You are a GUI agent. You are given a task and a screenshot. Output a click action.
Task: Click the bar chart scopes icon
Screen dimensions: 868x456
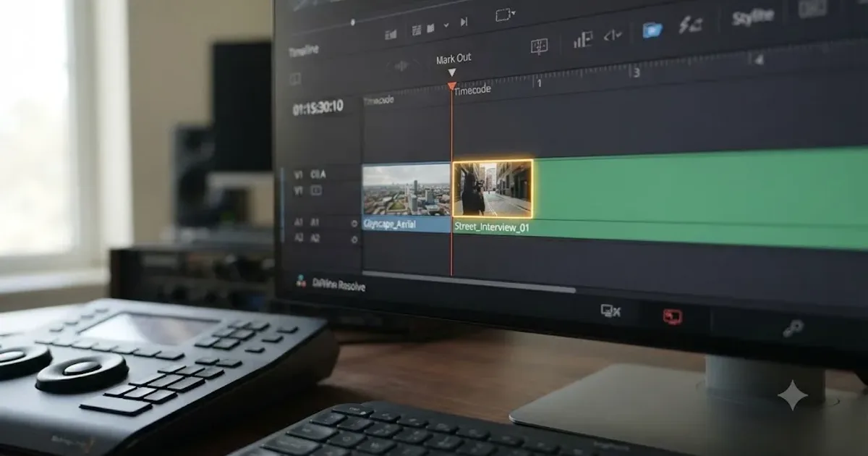(x=582, y=40)
